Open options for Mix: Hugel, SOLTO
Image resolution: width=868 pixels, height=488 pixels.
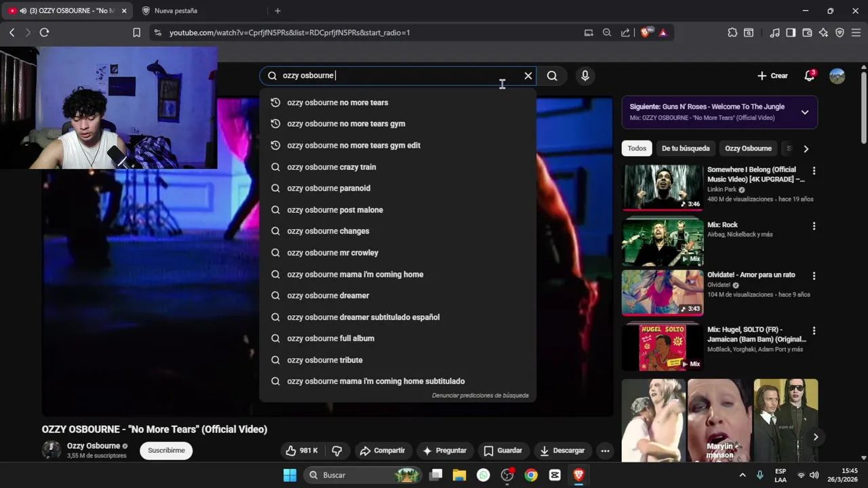click(x=814, y=331)
